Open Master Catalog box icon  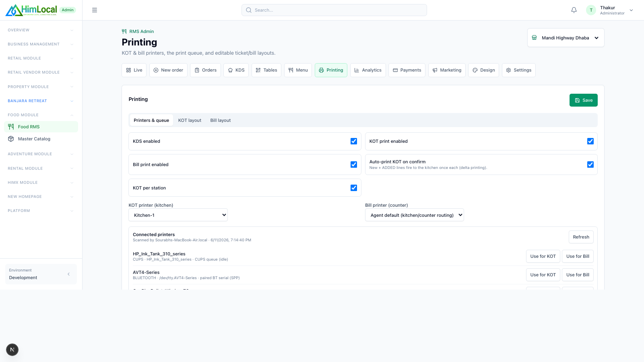point(11,139)
